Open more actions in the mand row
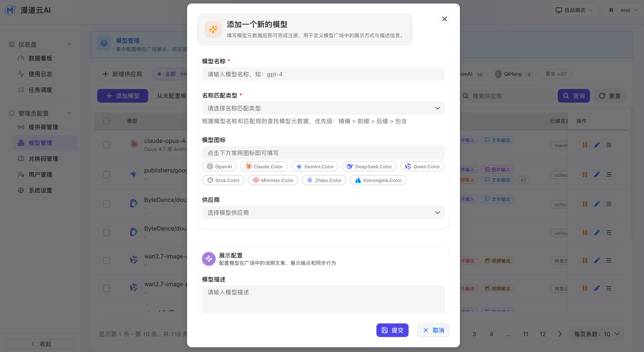Screen dimensions: 644x352 609,145
